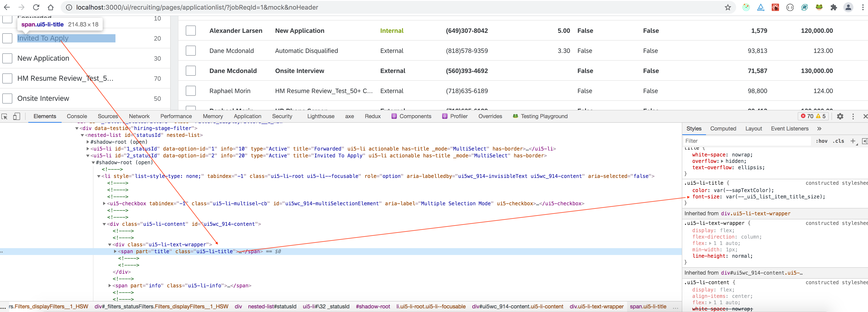Toggle the :hov pseudo-class panel

click(x=822, y=141)
